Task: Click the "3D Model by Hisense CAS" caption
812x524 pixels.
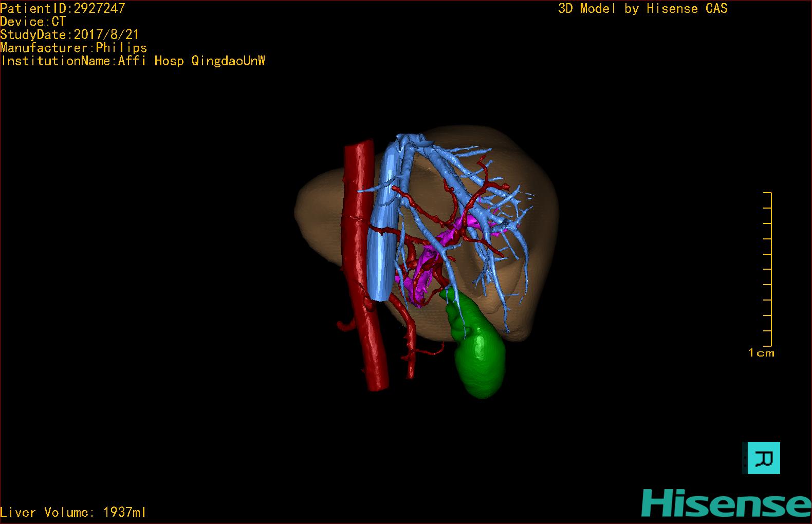Action: tap(643, 9)
